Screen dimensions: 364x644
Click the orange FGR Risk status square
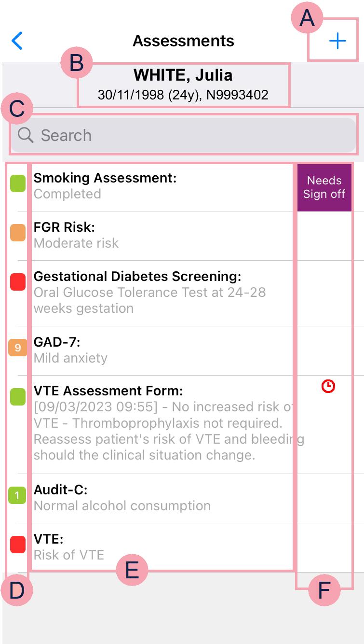18,233
